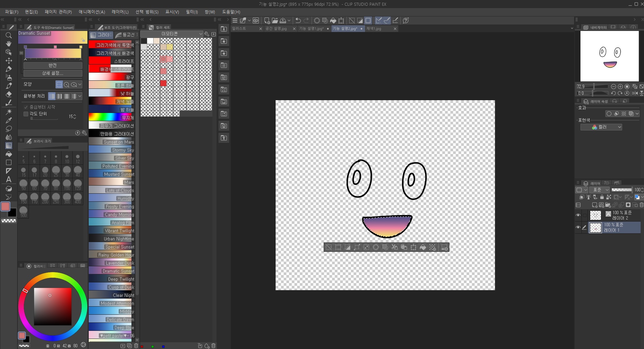Open Clip Studio support help icon
This screenshot has height=349, width=644.
point(406,21)
